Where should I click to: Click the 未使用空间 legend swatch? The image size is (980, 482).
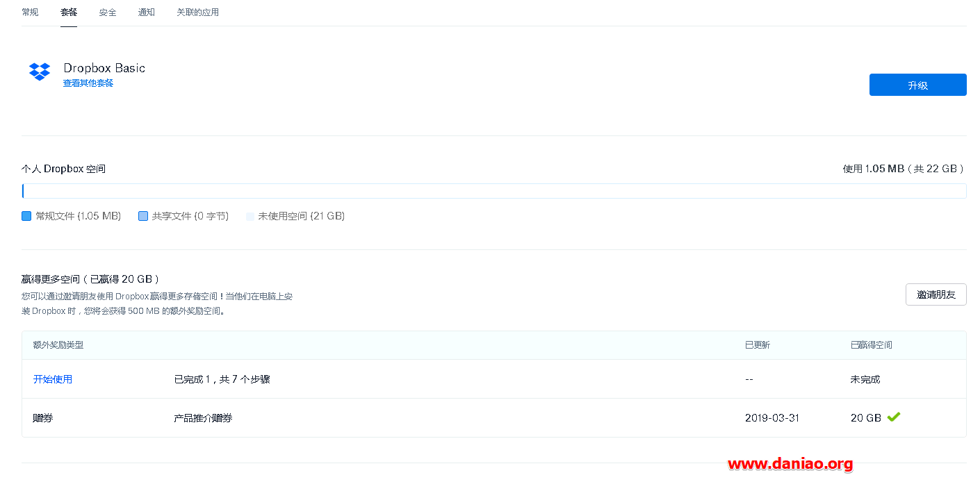(250, 216)
